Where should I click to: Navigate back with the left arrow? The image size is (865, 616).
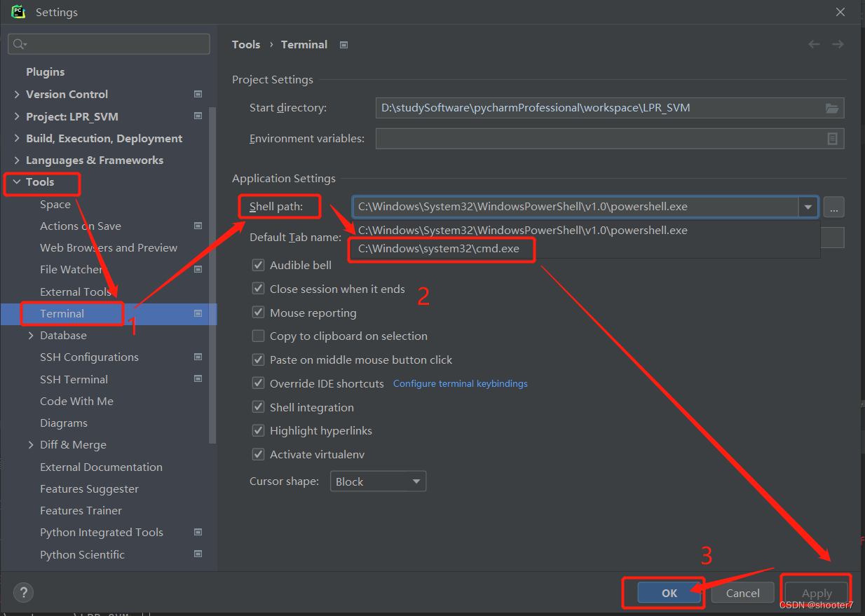(815, 44)
